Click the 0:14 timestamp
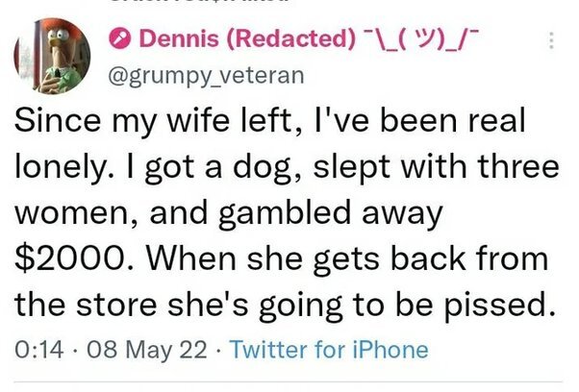 click(33, 348)
